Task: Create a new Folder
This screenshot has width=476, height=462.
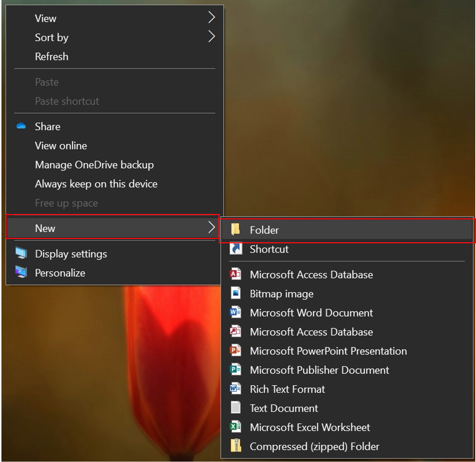Action: [x=347, y=230]
